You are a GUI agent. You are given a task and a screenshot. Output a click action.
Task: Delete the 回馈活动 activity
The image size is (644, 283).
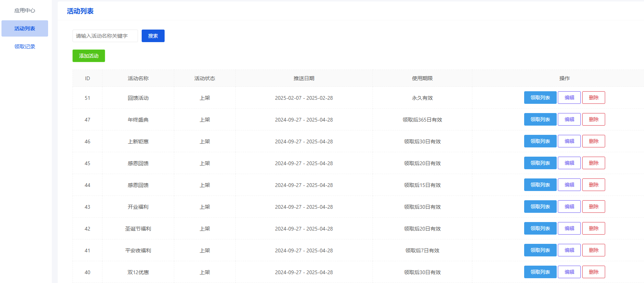coord(593,98)
